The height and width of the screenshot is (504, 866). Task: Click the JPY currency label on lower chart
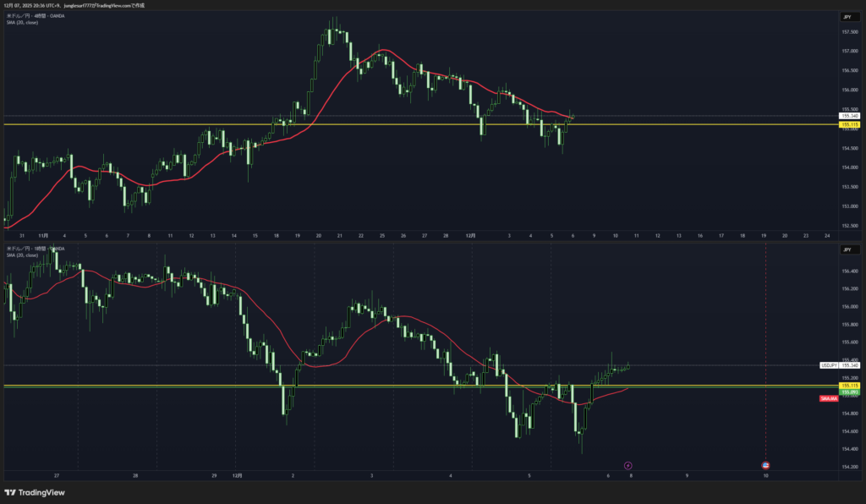(847, 250)
